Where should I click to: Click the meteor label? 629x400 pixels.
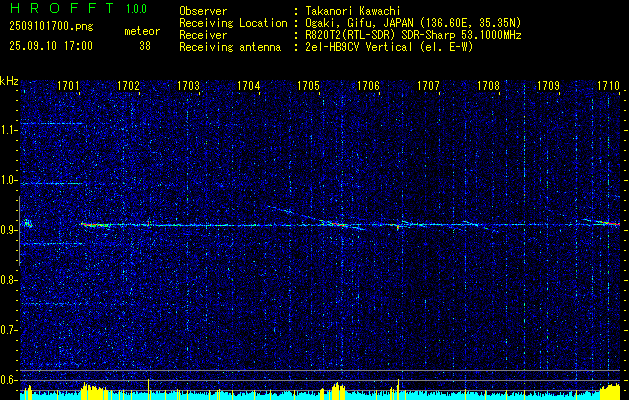tap(142, 31)
